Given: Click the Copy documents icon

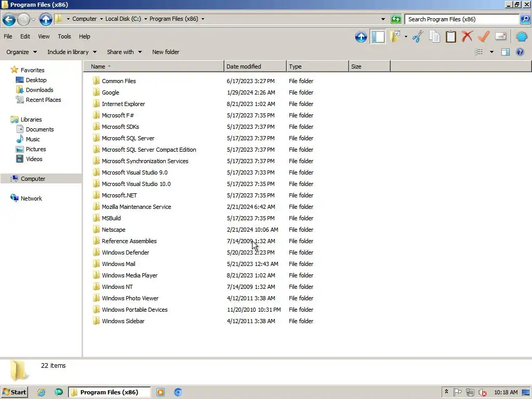Looking at the screenshot, I should point(435,37).
